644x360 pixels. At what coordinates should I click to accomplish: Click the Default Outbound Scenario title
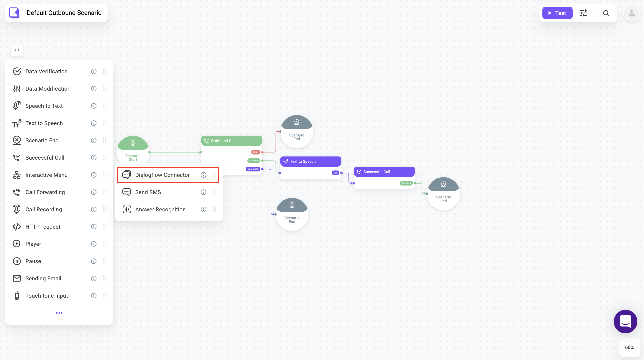click(x=64, y=13)
